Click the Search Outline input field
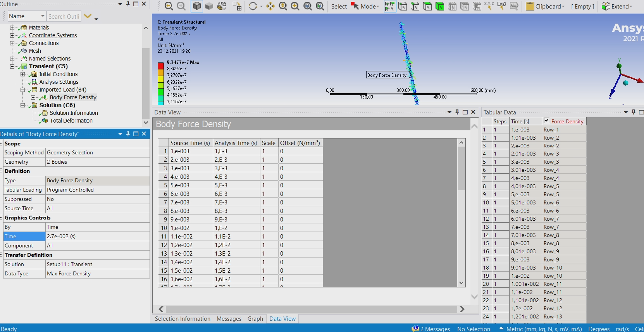The image size is (644, 332). pyautogui.click(x=64, y=16)
